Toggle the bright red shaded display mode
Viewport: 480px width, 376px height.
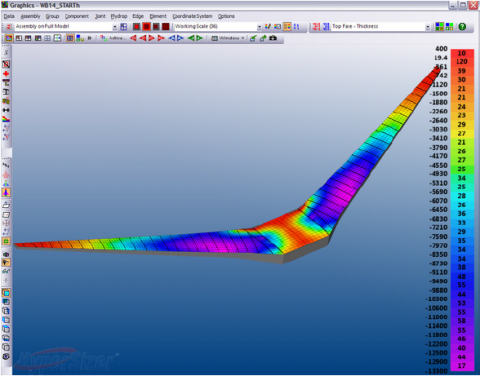click(x=146, y=26)
